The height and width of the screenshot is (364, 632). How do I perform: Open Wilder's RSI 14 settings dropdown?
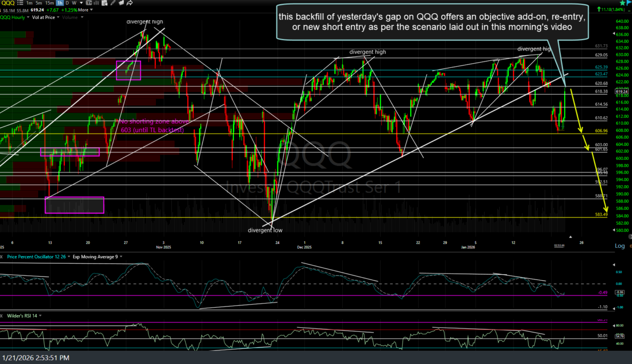[39, 316]
